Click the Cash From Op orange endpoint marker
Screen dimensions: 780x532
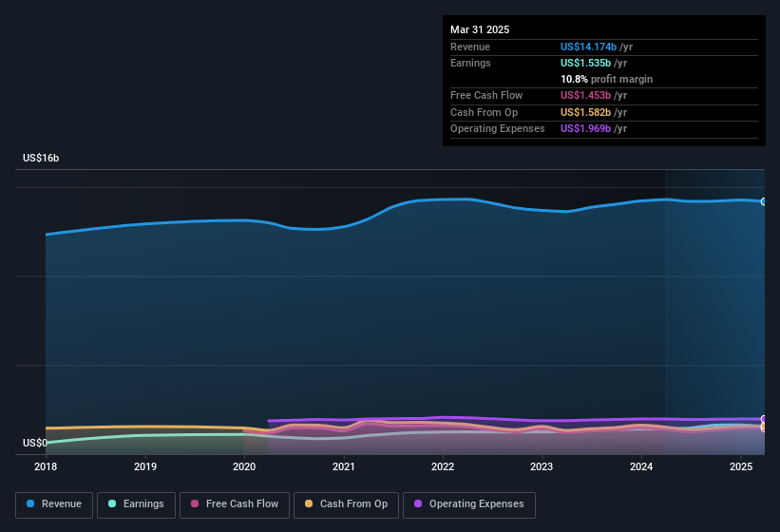tap(764, 427)
